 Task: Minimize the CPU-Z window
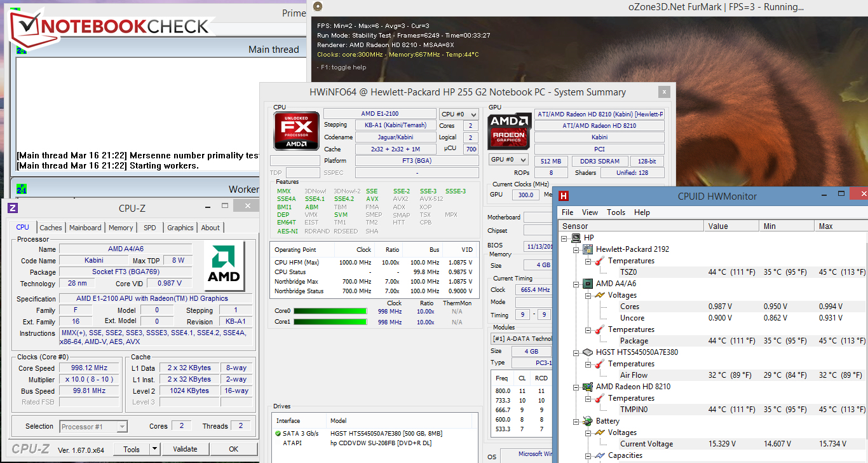(x=207, y=207)
